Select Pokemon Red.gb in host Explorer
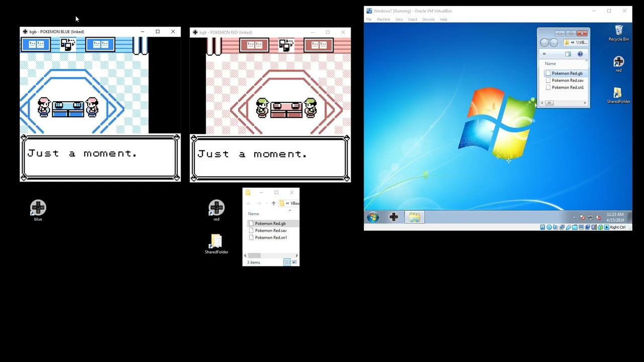This screenshot has height=362, width=644. point(270,223)
